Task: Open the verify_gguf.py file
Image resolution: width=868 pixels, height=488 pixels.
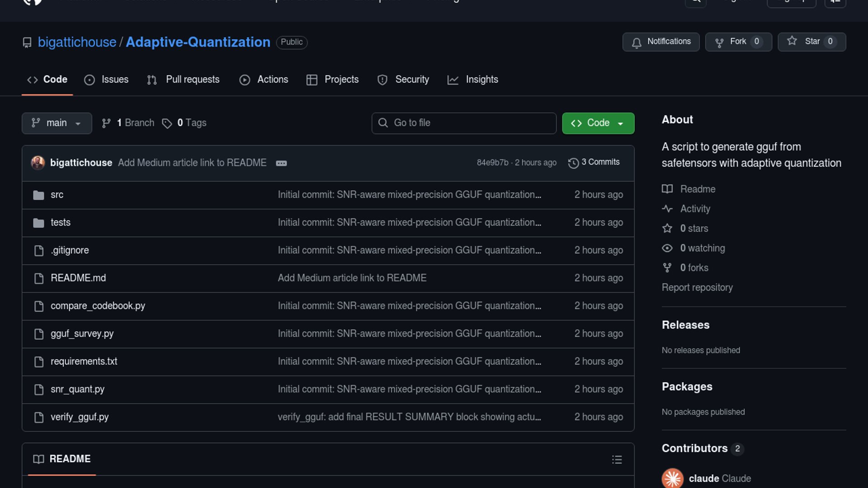Action: 80,417
